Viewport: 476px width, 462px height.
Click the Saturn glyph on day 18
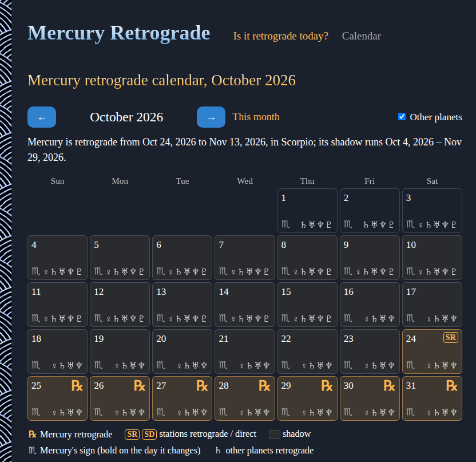click(x=62, y=365)
